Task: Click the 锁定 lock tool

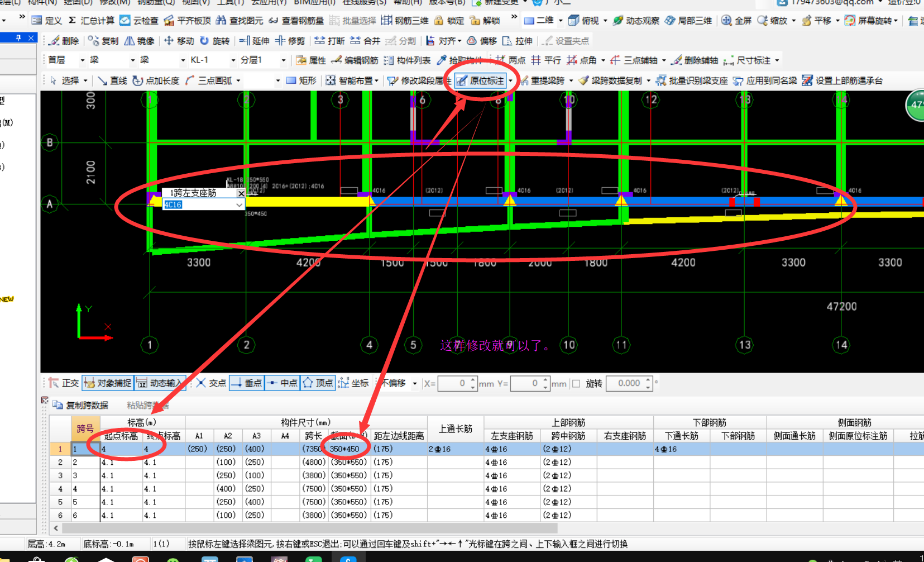Action: point(449,21)
